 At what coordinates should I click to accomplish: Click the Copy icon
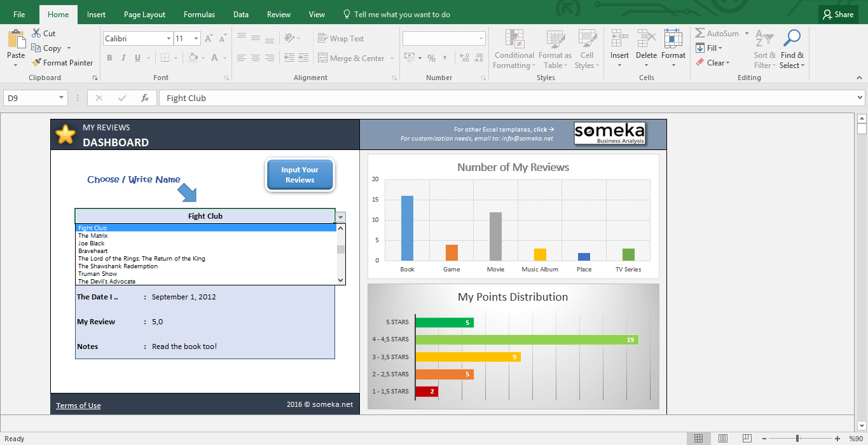click(x=36, y=48)
